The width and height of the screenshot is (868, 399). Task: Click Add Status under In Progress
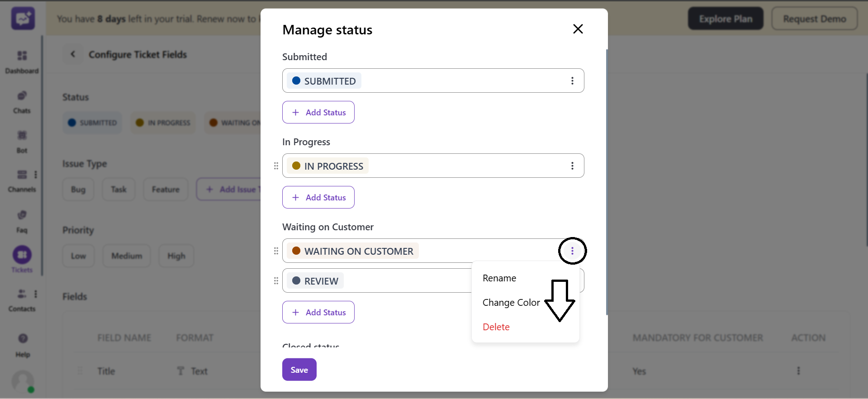pyautogui.click(x=318, y=197)
